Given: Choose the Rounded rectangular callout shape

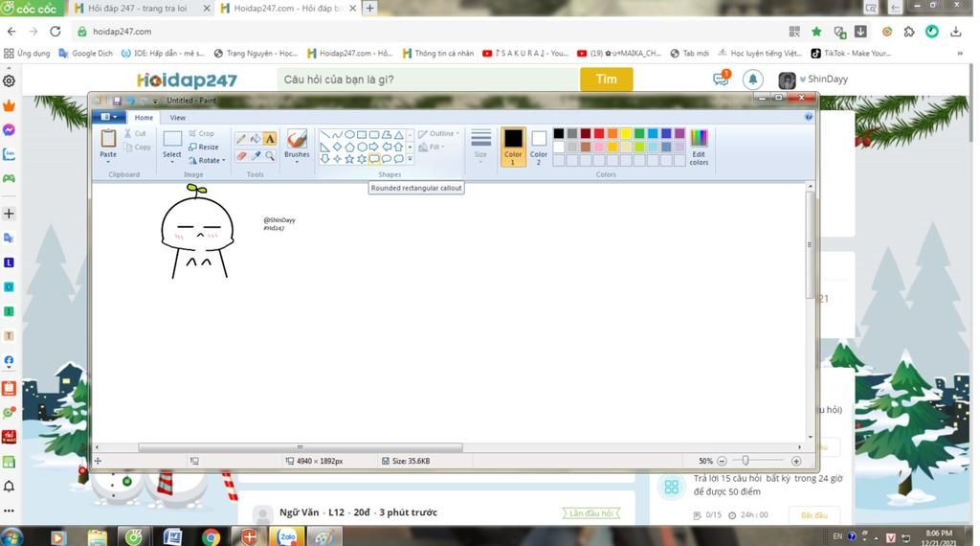Looking at the screenshot, I should click(374, 159).
